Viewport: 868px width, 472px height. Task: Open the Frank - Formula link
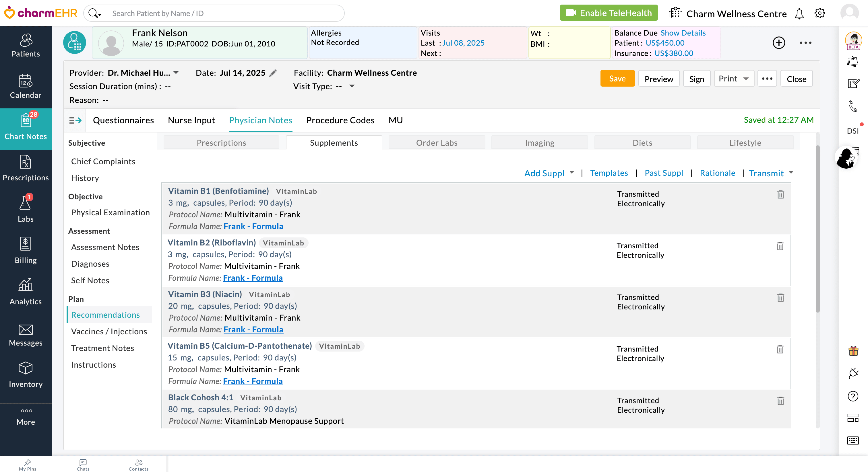[x=253, y=226]
